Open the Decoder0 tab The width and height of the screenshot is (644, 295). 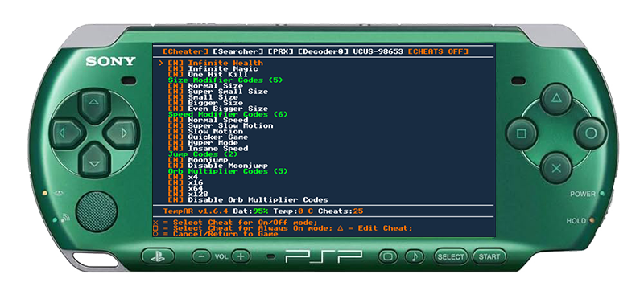tap(324, 51)
